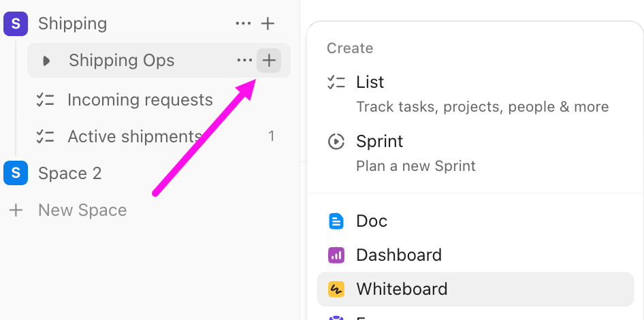Viewport: 644px width, 320px height.
Task: Open the Incoming requests list
Action: (x=140, y=100)
